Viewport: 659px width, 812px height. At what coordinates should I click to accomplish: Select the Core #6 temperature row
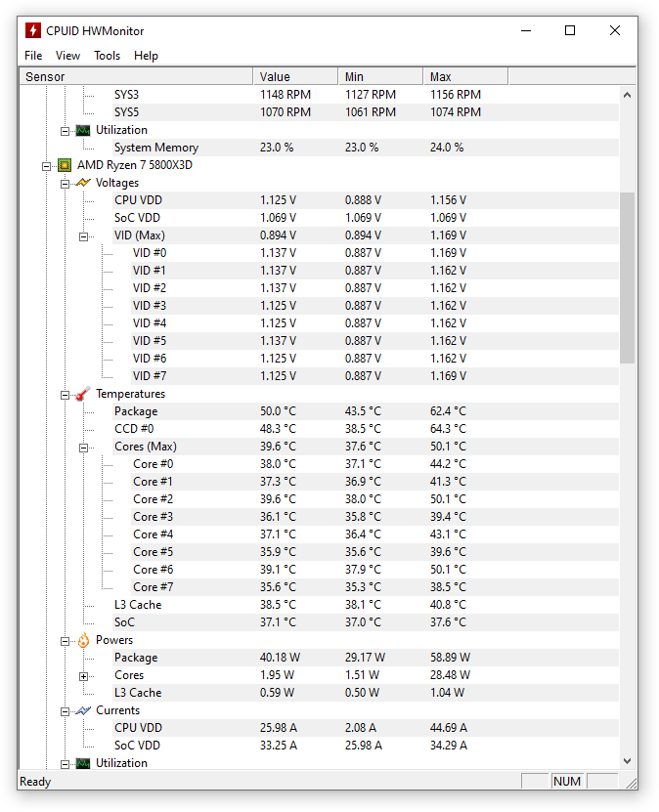pos(374,571)
